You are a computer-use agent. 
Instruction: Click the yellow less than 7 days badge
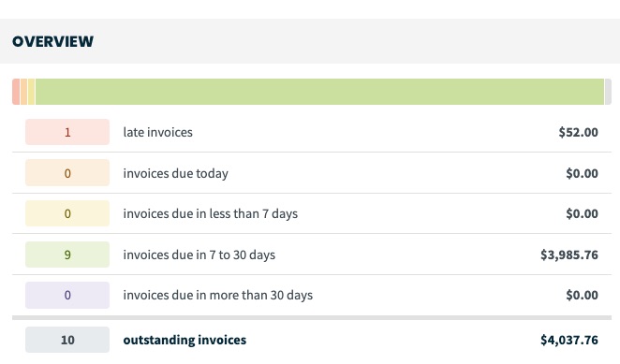pos(67,213)
